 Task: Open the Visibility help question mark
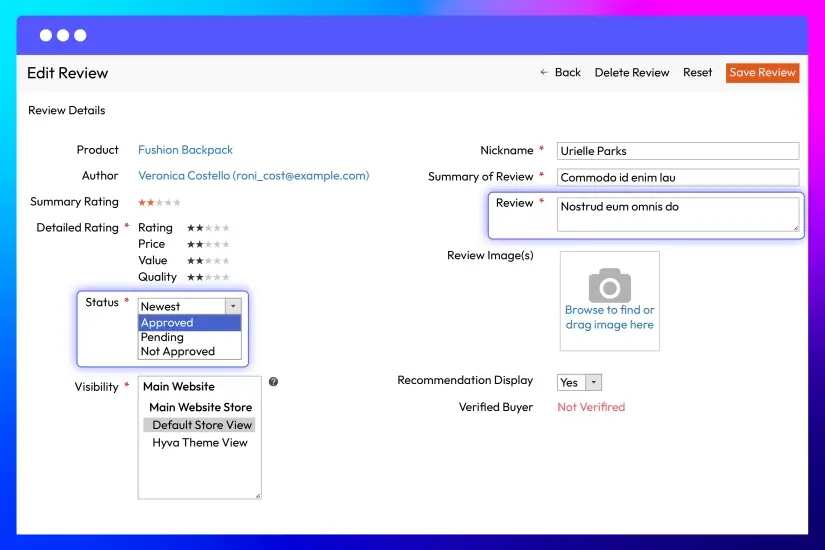coord(273,382)
